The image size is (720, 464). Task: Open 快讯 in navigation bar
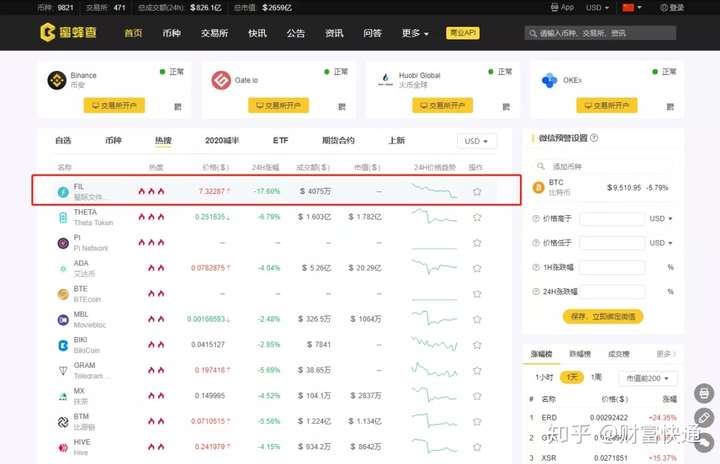[x=257, y=33]
